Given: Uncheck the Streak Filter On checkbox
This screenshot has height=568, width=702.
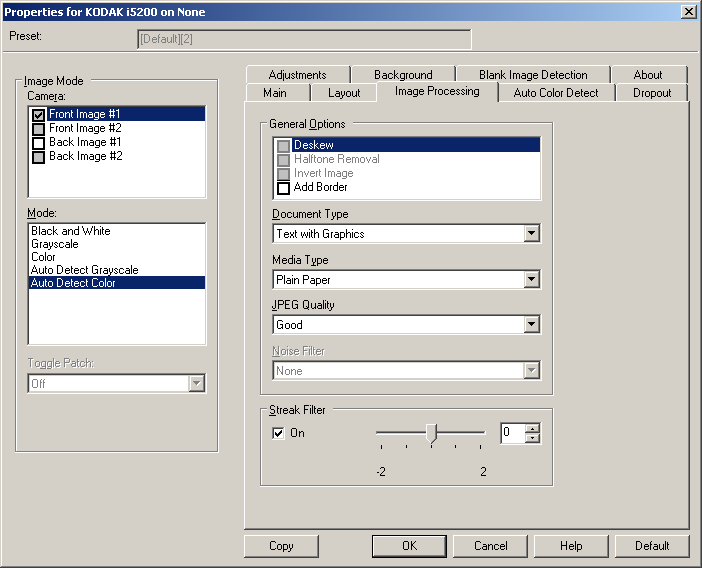Looking at the screenshot, I should (278, 433).
